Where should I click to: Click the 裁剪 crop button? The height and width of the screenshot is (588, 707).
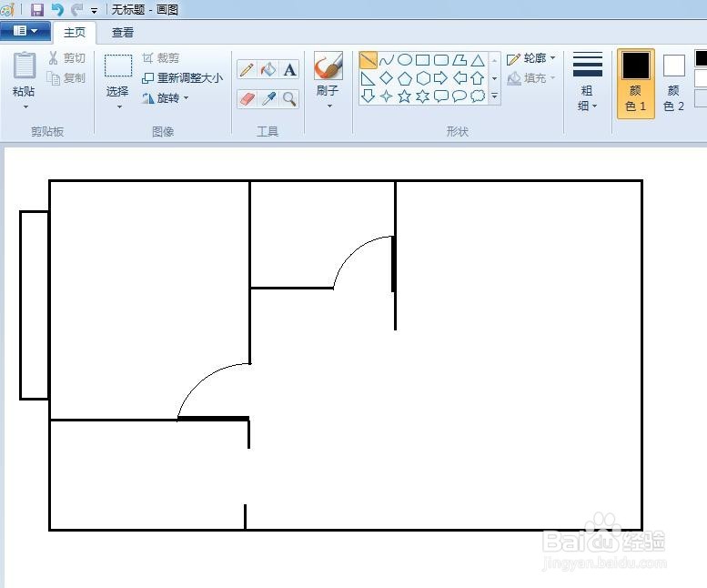click(161, 58)
